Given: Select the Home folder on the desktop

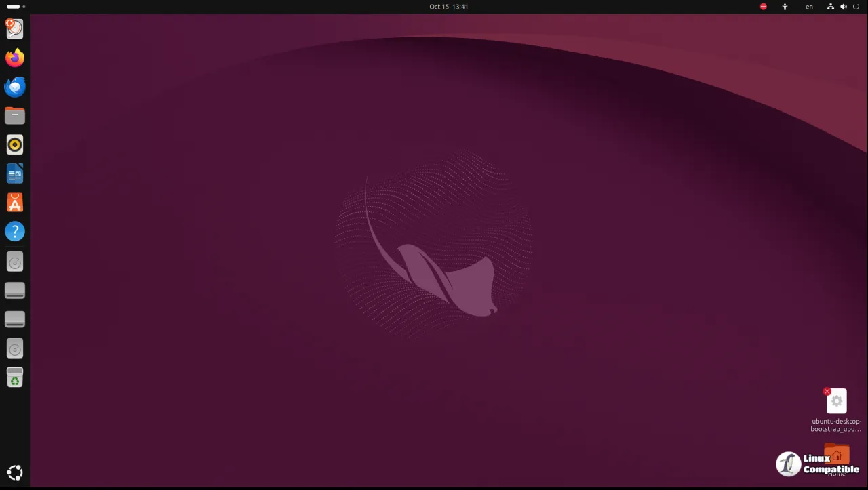Looking at the screenshot, I should tap(836, 455).
